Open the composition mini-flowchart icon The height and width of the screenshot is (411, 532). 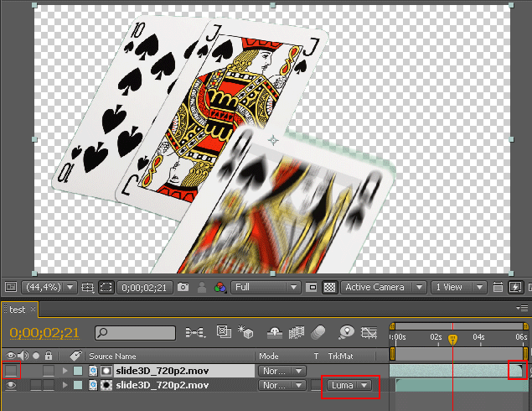(196, 332)
